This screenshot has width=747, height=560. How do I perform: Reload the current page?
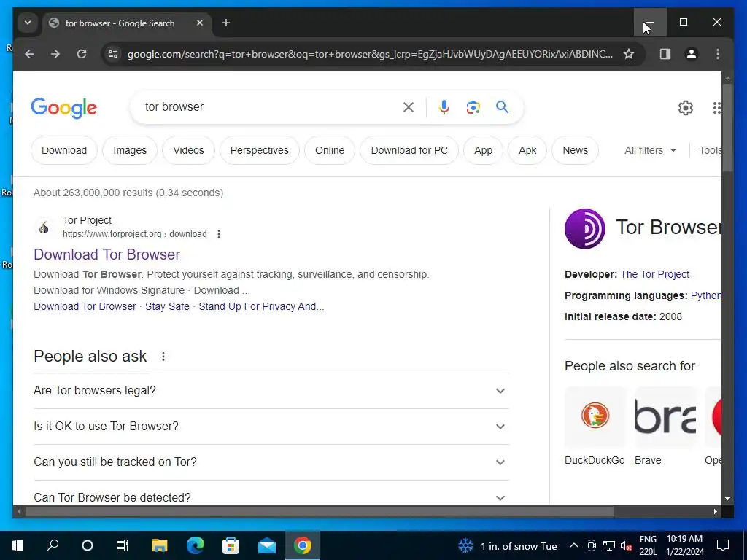82,54
